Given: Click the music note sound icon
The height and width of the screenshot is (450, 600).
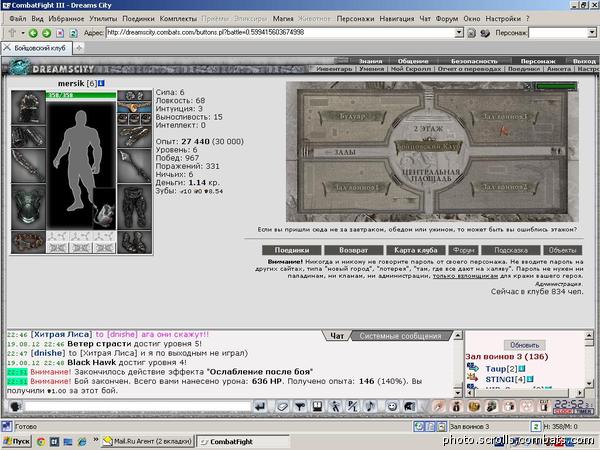Looking at the screenshot, I should point(370,406).
